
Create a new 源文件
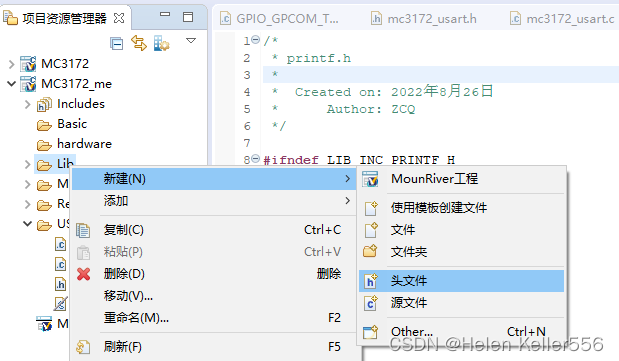pyautogui.click(x=461, y=303)
